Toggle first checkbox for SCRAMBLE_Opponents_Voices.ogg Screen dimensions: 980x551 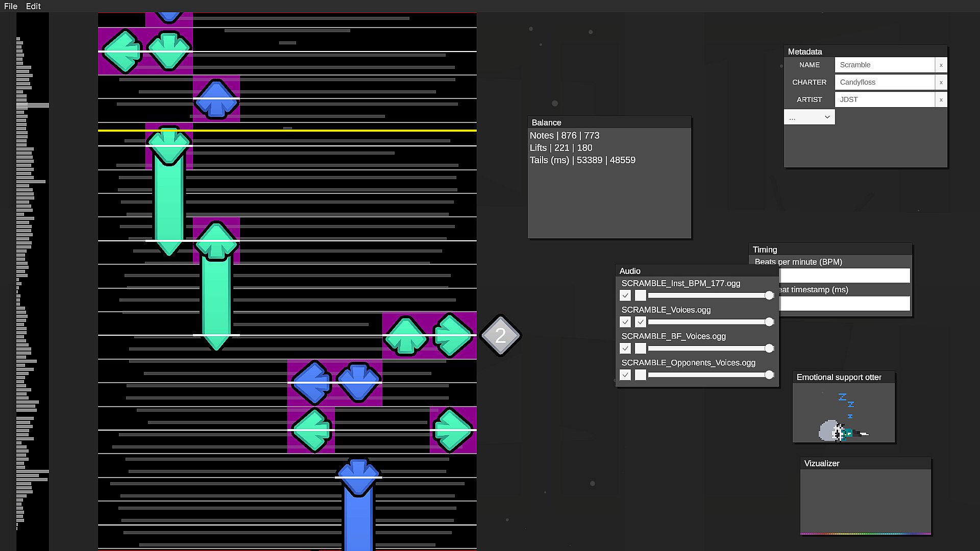(625, 375)
